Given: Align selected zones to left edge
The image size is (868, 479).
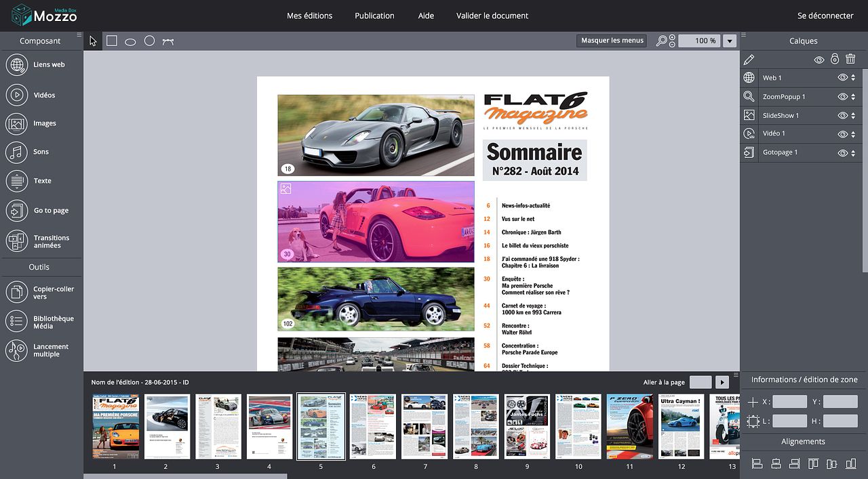Looking at the screenshot, I should click(757, 464).
